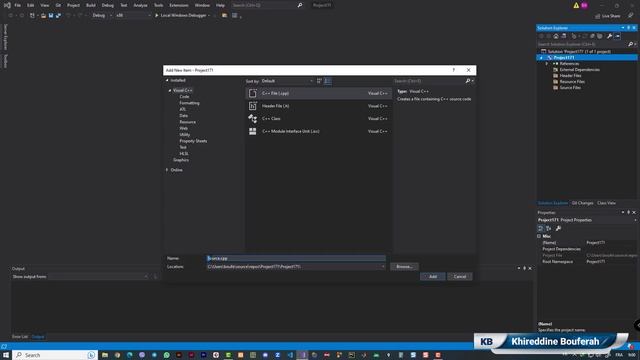
Task: Click the Visual Studio taskbar icon
Action: pyautogui.click(x=302, y=355)
